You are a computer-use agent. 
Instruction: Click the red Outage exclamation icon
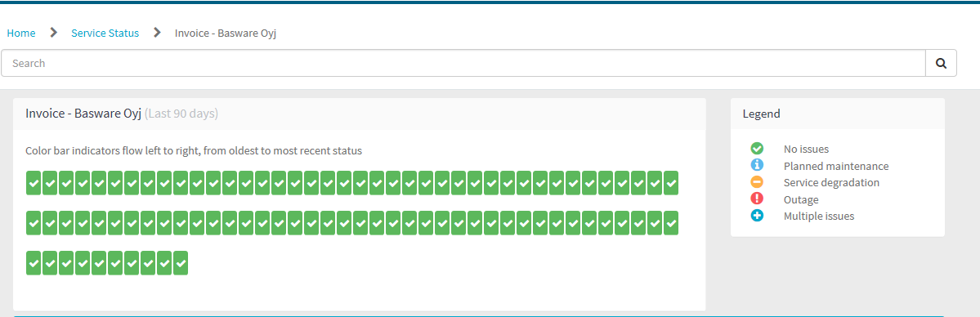[x=757, y=199]
